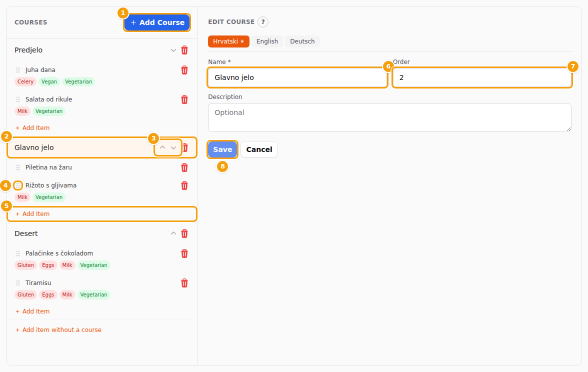Focus the Order input field
The width and height of the screenshot is (588, 372).
coord(482,77)
